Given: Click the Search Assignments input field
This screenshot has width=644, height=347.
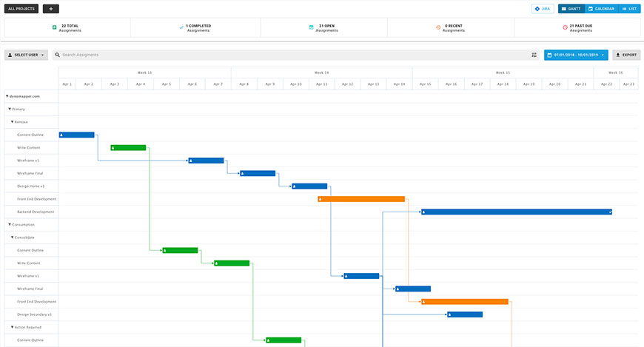Looking at the screenshot, I should tap(289, 55).
